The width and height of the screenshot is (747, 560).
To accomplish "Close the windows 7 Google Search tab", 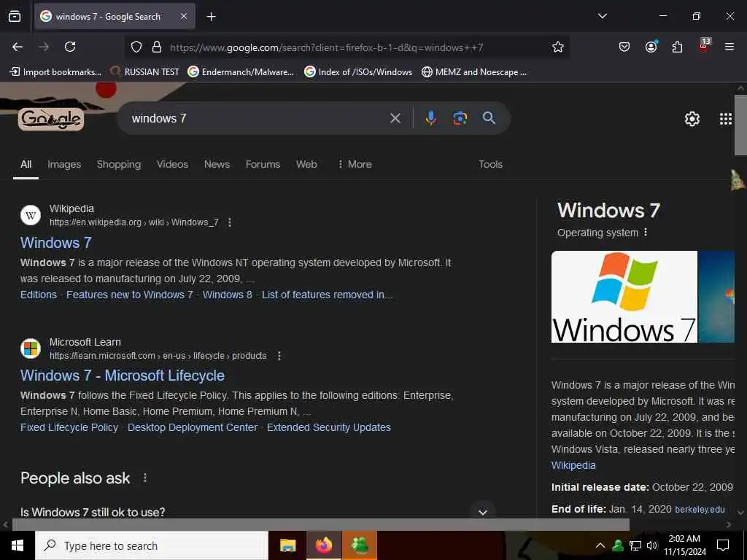I will tap(184, 17).
